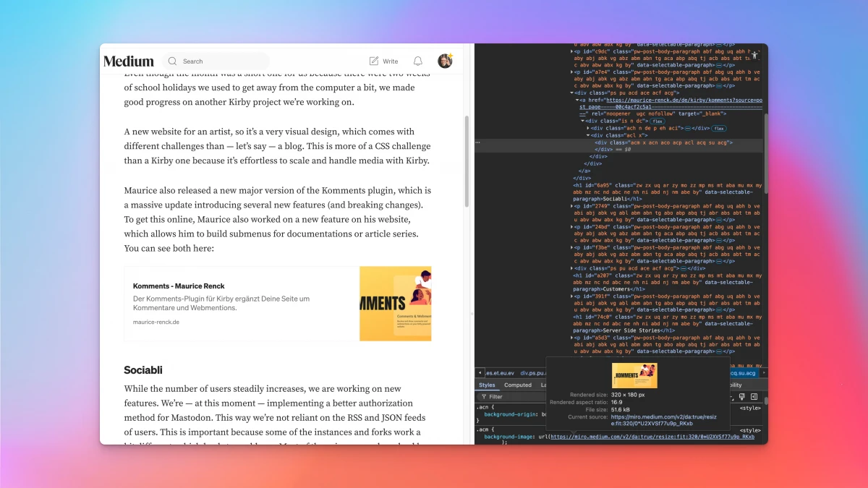The width and height of the screenshot is (868, 488).
Task: Click the .acn rule style source link
Action: click(749, 408)
